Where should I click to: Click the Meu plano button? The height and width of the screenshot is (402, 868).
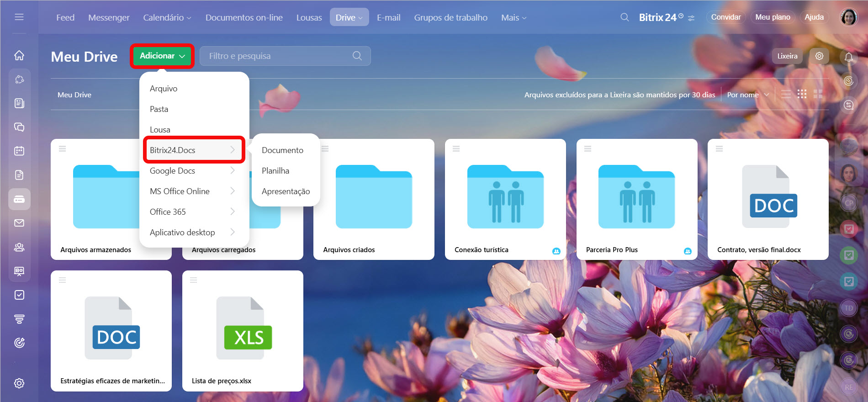pos(773,17)
